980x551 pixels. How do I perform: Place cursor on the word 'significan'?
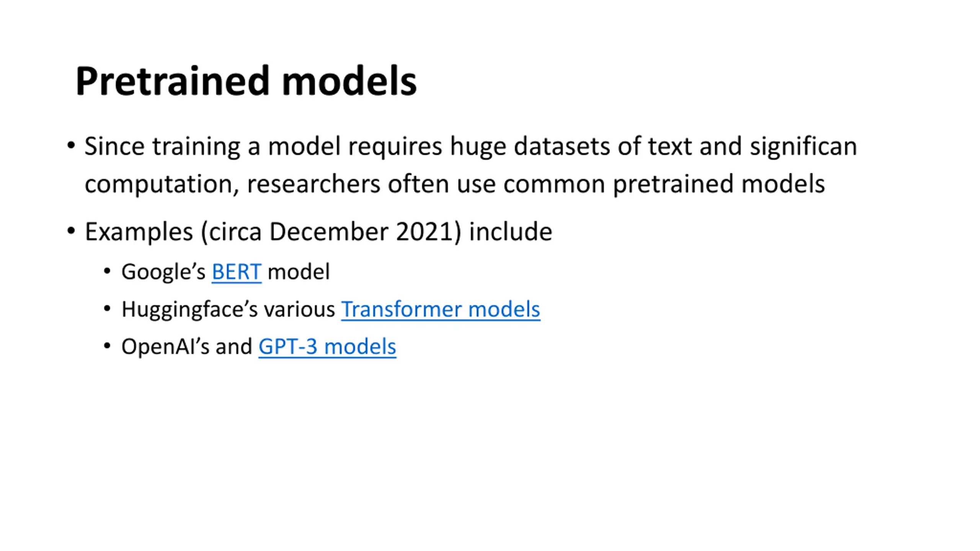(803, 147)
